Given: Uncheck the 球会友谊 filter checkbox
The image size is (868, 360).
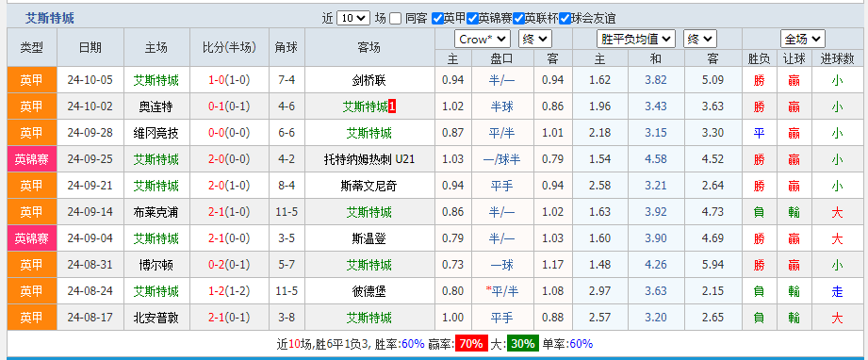Looking at the screenshot, I should tap(565, 19).
